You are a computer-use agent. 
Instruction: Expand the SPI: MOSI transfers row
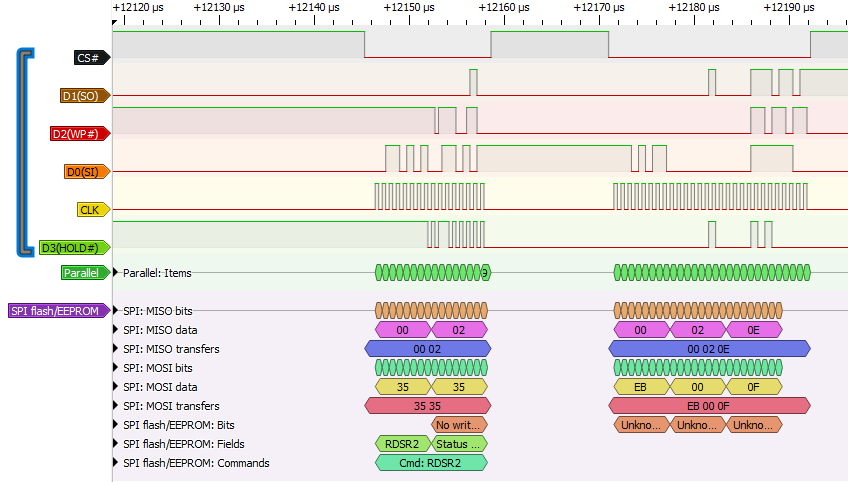pos(115,405)
